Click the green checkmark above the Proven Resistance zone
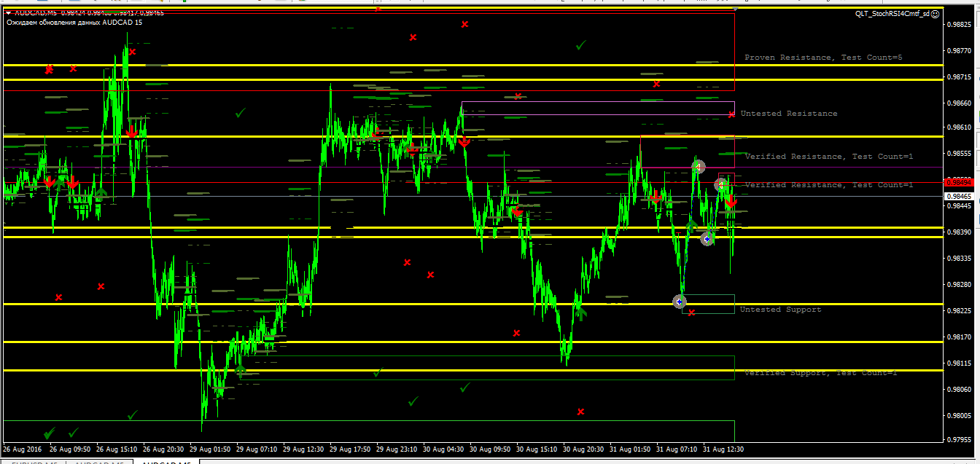This screenshot has height=464, width=980. pos(580,45)
